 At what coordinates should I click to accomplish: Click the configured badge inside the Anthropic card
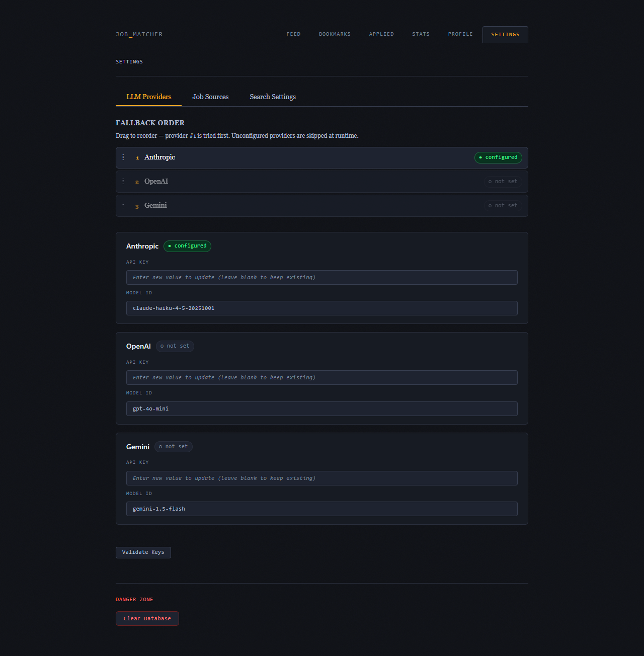(187, 246)
